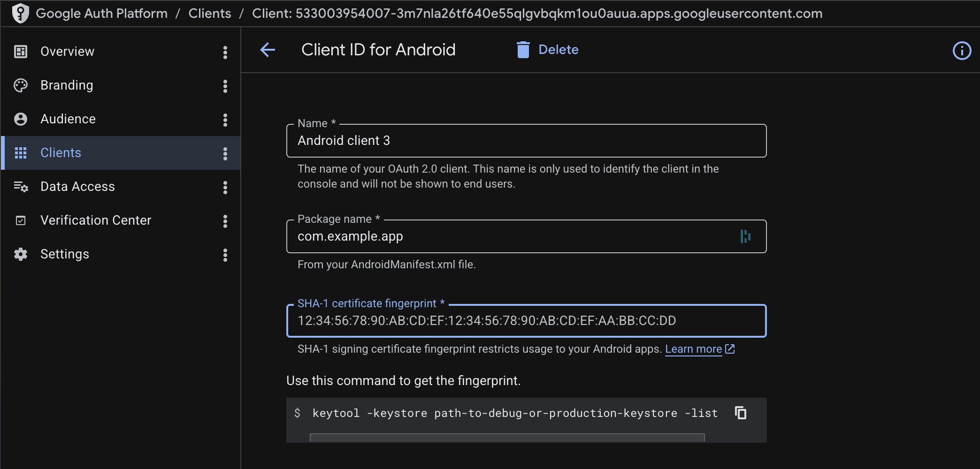Go back using the left arrow
This screenshot has width=980, height=469.
268,50
